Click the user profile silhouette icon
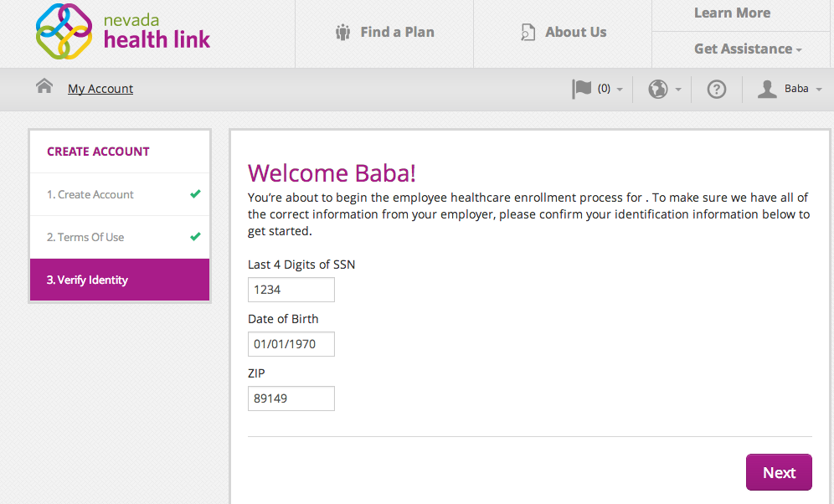Image resolution: width=834 pixels, height=504 pixels. click(767, 89)
